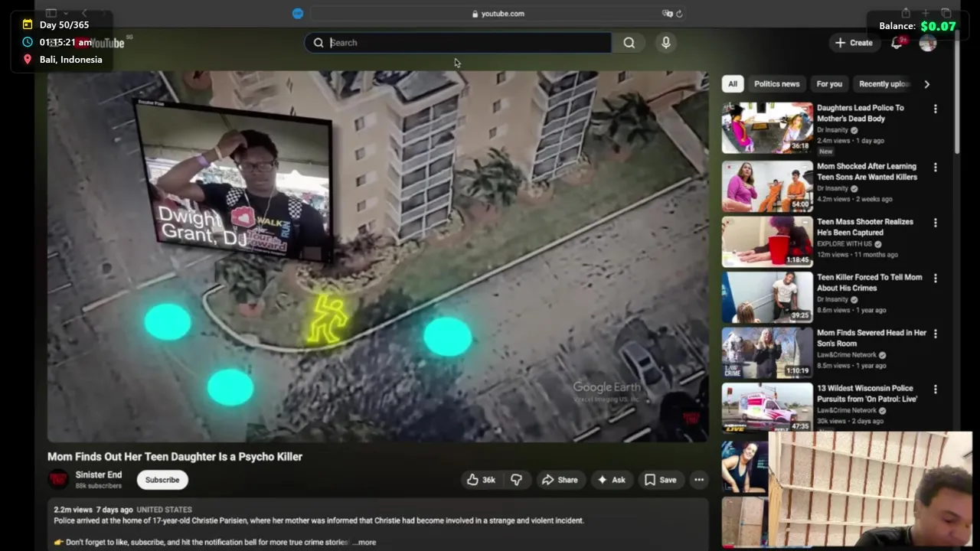The image size is (980, 551).
Task: Open options for Teen Mass Shooter video
Action: tap(935, 223)
